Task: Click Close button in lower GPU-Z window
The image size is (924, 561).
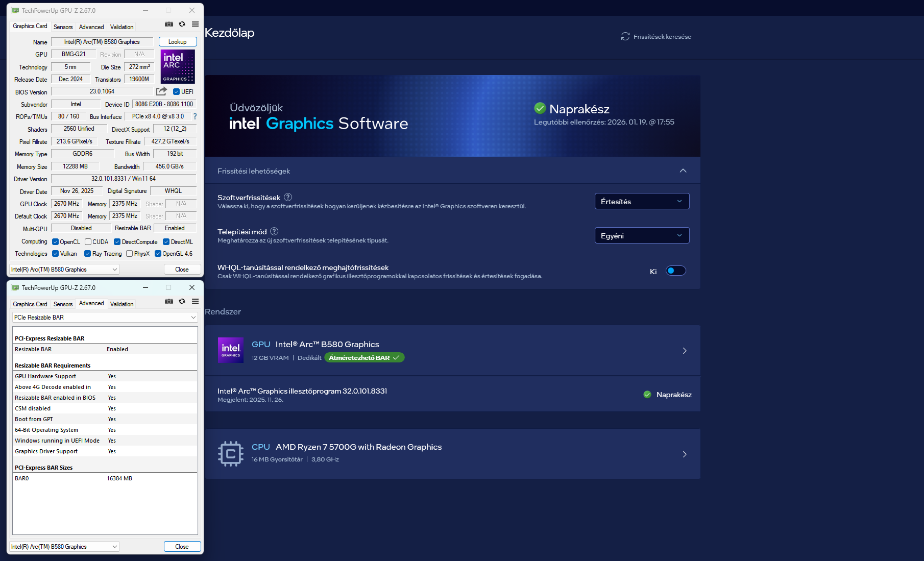Action: tap(182, 547)
